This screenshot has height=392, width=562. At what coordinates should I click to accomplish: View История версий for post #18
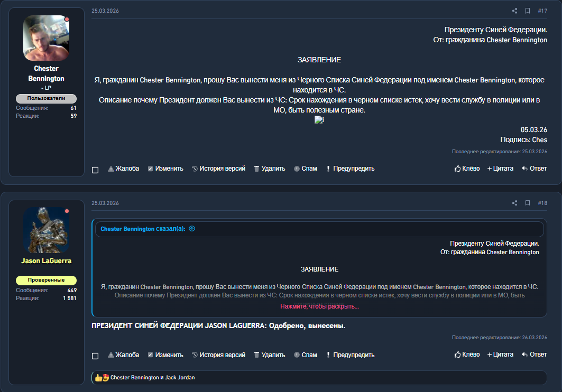[x=219, y=355]
